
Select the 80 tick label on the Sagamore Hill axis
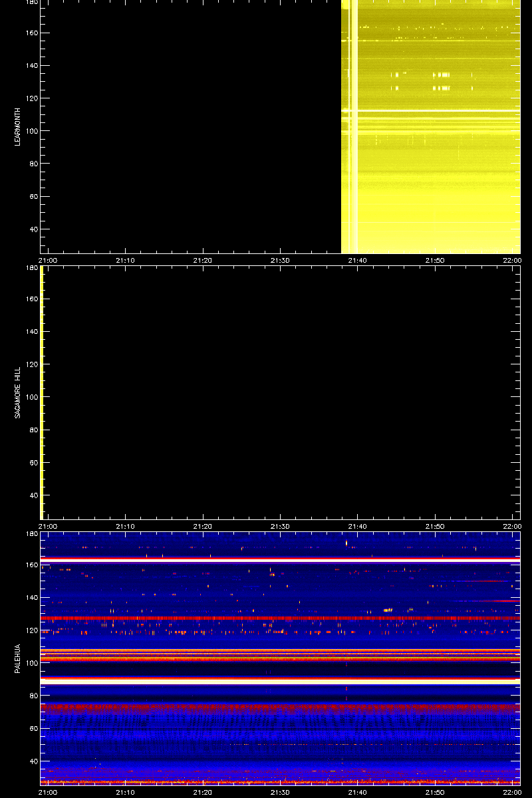point(33,430)
